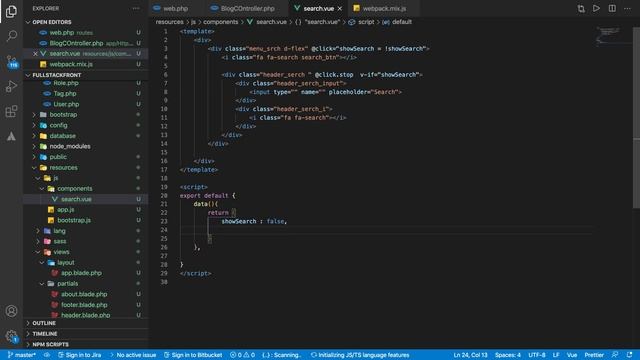Viewport: 640px width, 360px height.
Task: Close search.vue in Open Editors list
Action: 35,53
